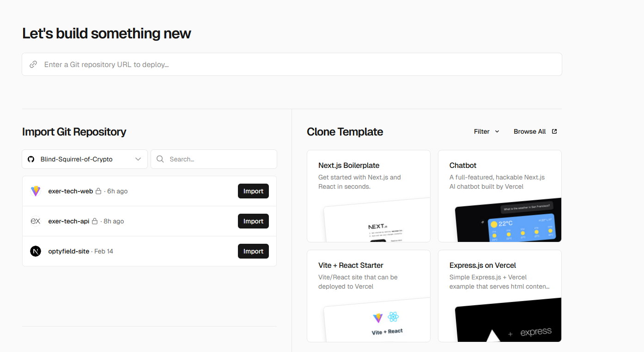644x352 pixels.
Task: Click the magnifier icon in repository search
Action: point(160,159)
